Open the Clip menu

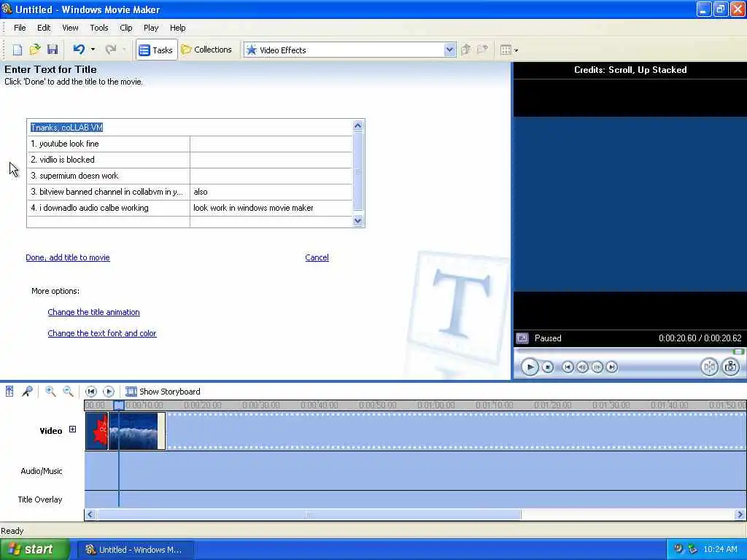click(x=125, y=28)
